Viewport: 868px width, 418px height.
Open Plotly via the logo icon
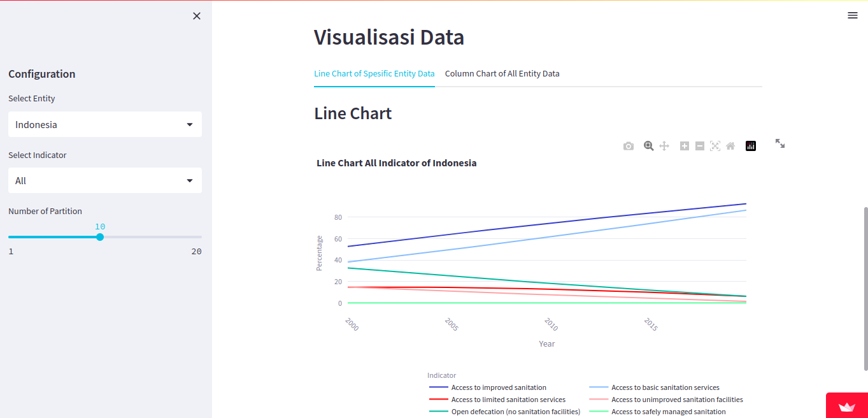[x=751, y=145]
